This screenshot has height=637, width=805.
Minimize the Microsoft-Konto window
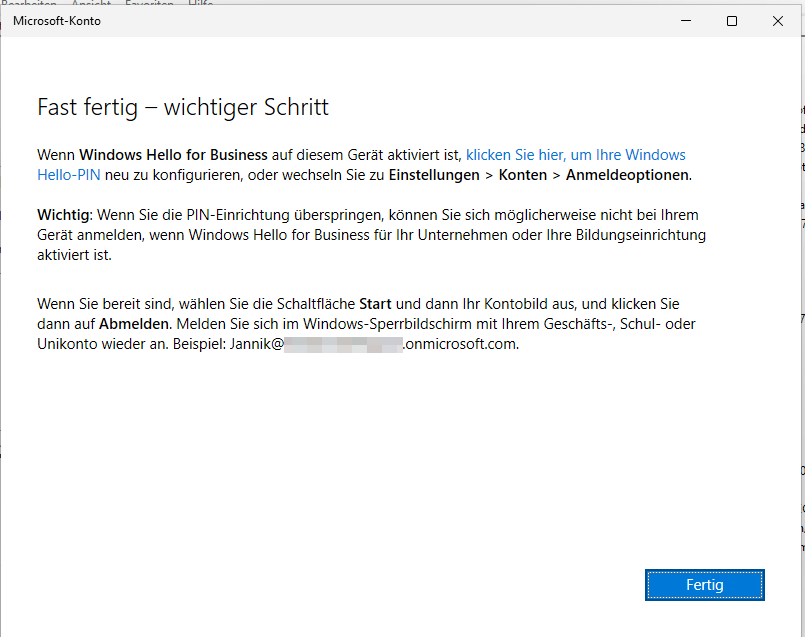[x=686, y=21]
